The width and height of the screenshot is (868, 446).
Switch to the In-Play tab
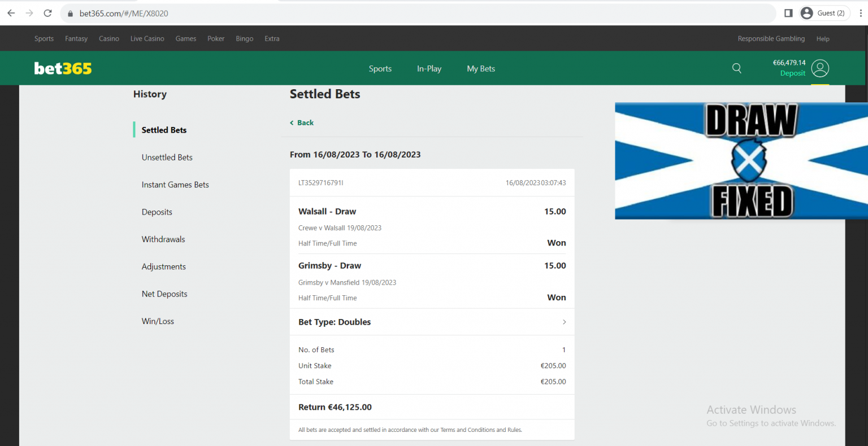429,69
